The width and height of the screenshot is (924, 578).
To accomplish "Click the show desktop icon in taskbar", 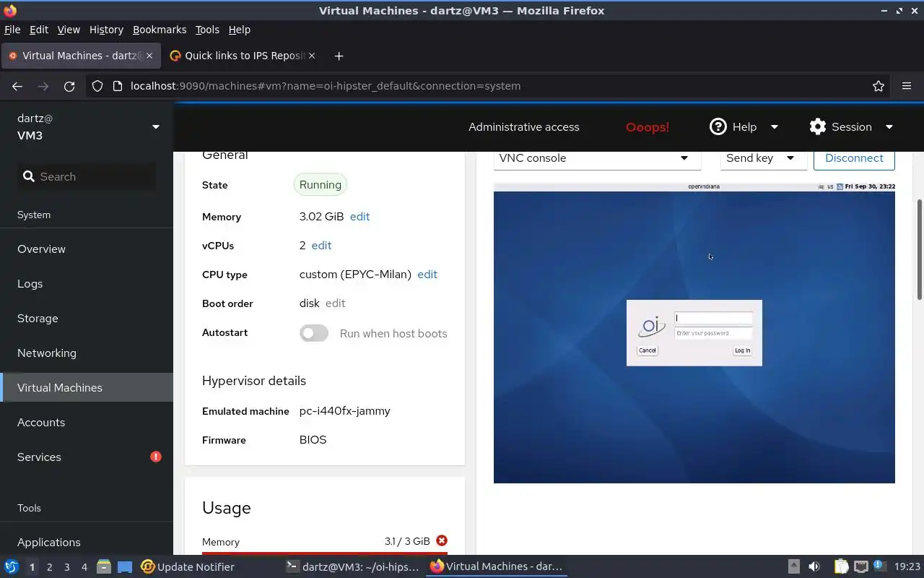I will point(125,566).
